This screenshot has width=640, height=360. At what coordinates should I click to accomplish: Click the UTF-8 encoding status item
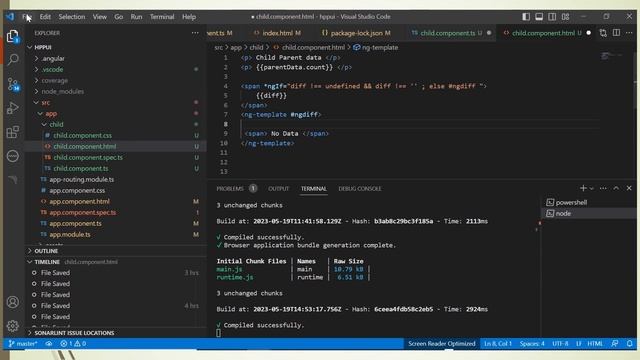(560, 344)
